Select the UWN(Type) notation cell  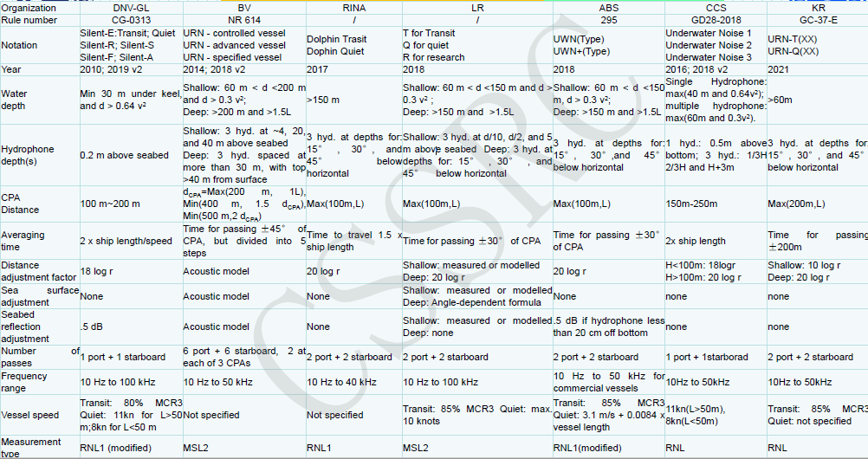[609, 45]
